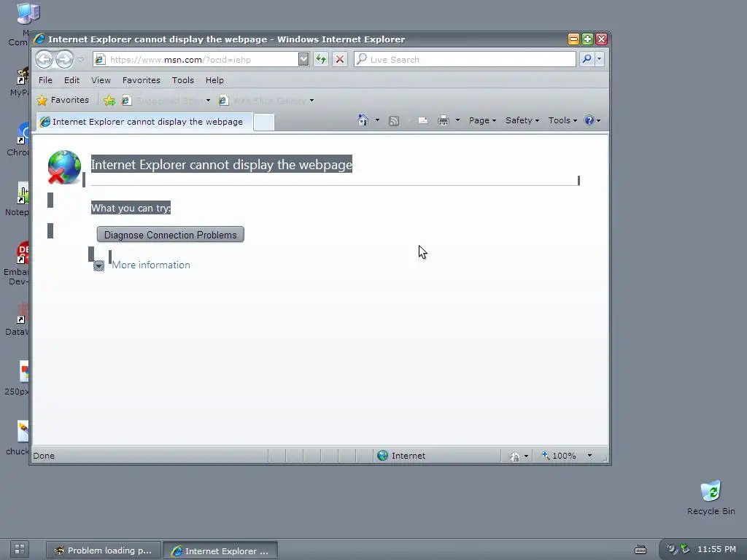Image resolution: width=747 pixels, height=560 pixels.
Task: Open the zoom level dropdown arrow
Action: point(589,456)
